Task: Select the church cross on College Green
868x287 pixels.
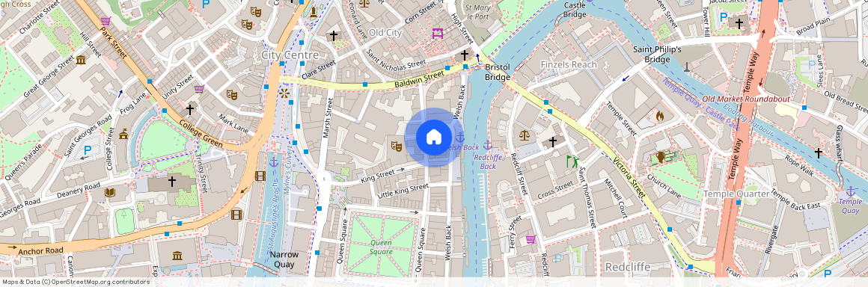Action: 190,109
